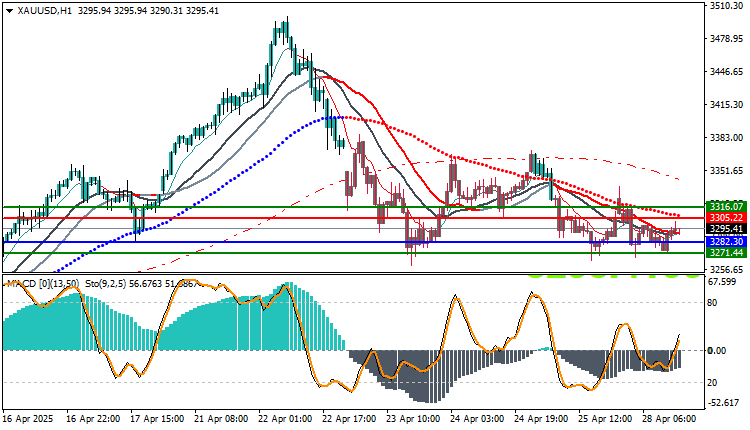The width and height of the screenshot is (750, 430).
Task: Select the 3415.30 price scale value
Action: pyautogui.click(x=726, y=105)
